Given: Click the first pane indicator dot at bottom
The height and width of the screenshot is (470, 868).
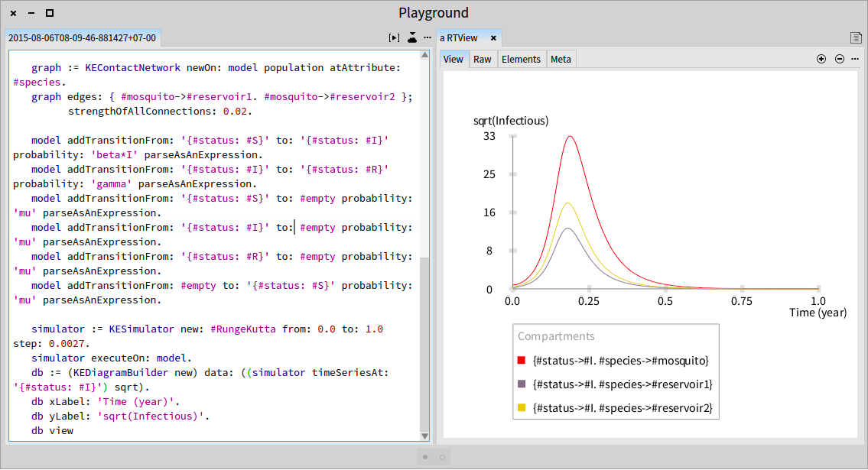Looking at the screenshot, I should (x=425, y=457).
